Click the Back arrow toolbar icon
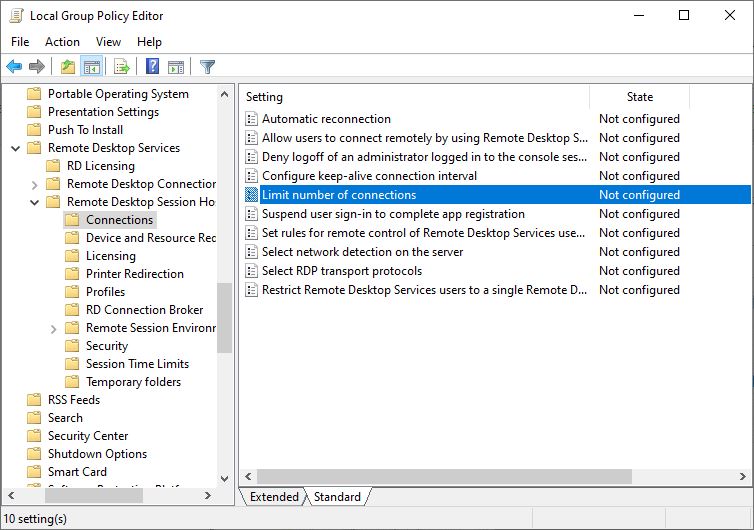This screenshot has width=754, height=530. pos(14,66)
